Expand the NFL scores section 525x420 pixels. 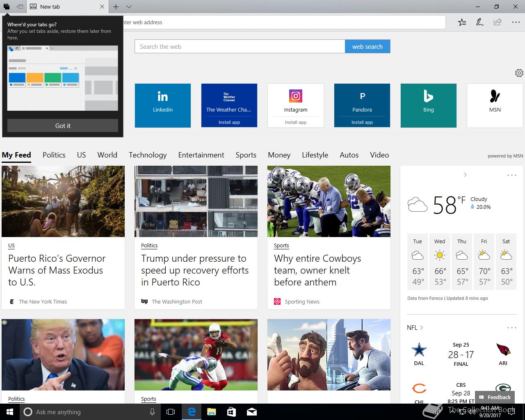pyautogui.click(x=415, y=328)
